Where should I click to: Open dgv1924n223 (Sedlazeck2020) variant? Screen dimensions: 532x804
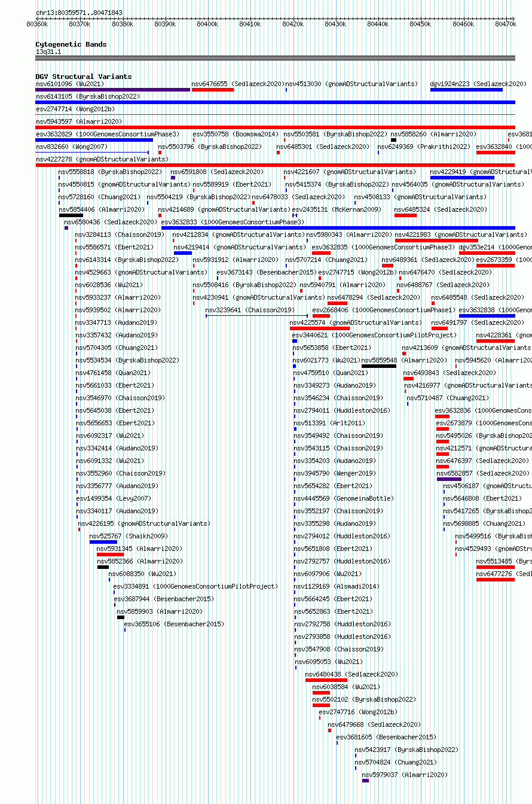pos(477,84)
